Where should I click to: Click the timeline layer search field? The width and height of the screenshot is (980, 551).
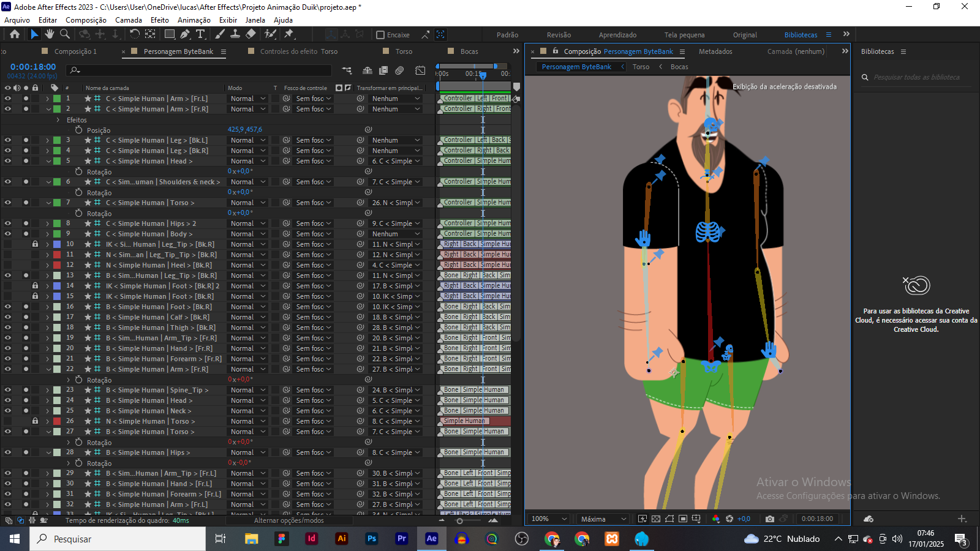pos(198,70)
